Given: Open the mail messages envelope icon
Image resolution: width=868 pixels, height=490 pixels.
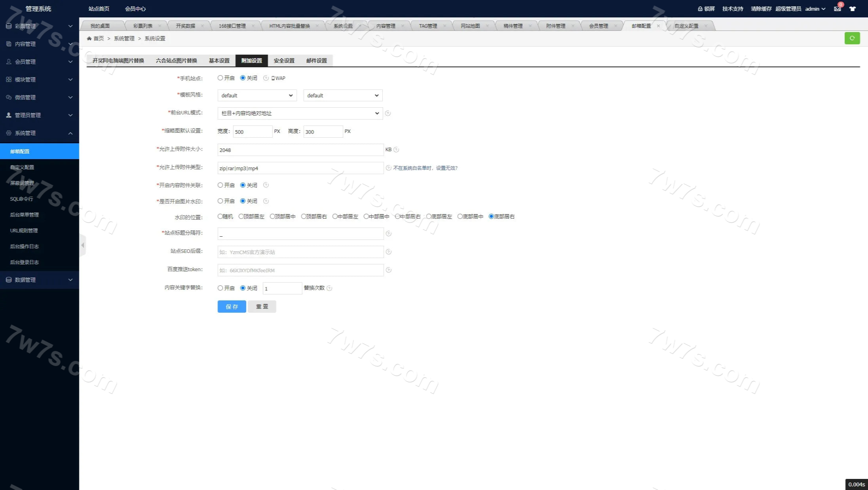Looking at the screenshot, I should (x=837, y=9).
